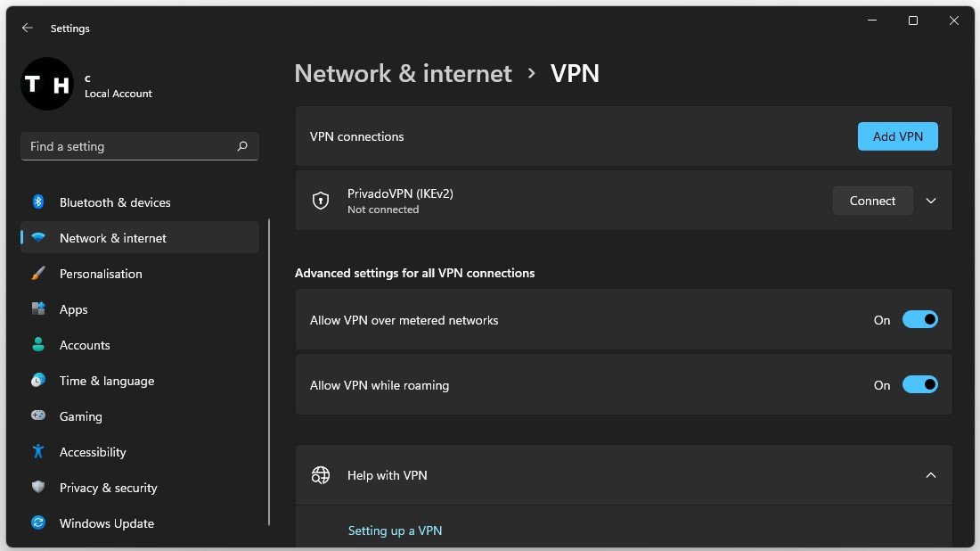Select Network & internet in sidebar
980x551 pixels.
pyautogui.click(x=113, y=238)
